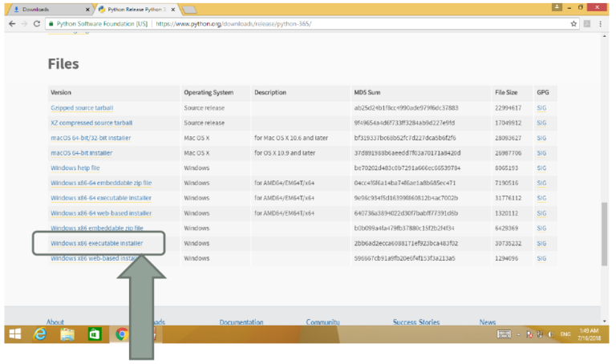Bookmark this page with the star icon
The image size is (616, 364).
tap(574, 24)
